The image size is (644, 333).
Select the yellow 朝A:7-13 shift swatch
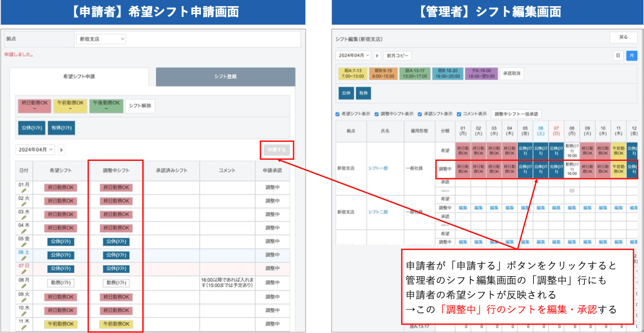(x=352, y=73)
